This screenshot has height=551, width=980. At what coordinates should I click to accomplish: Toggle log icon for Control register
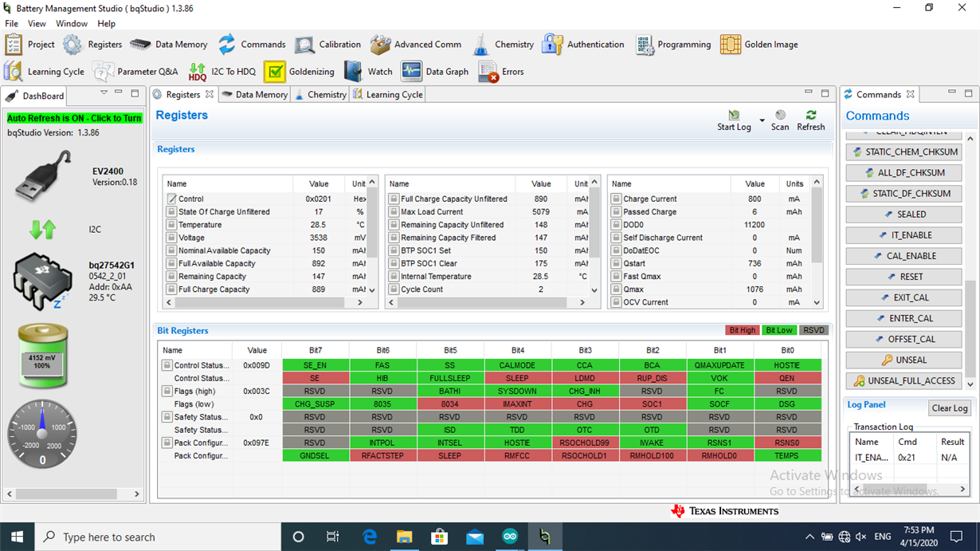(171, 199)
